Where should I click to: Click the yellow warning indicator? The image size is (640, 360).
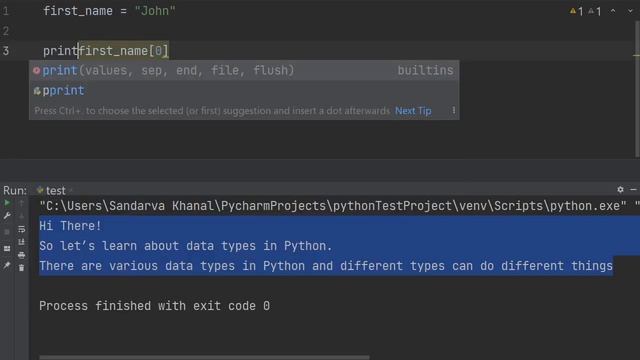click(577, 11)
